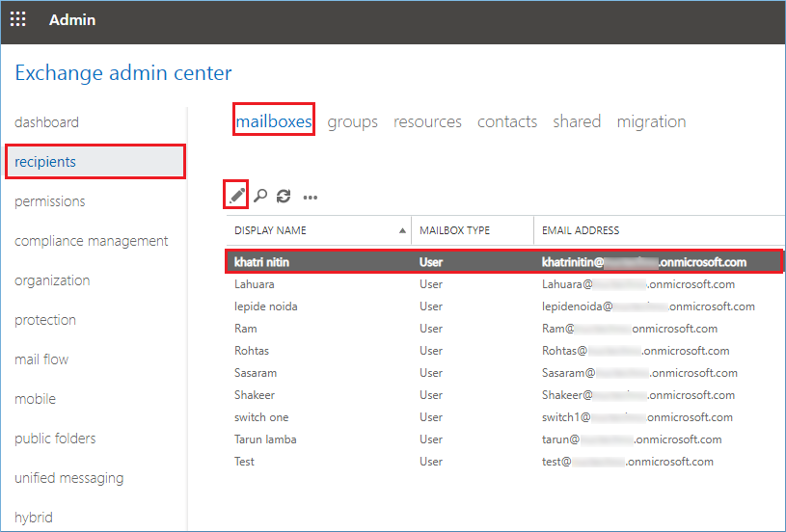The height and width of the screenshot is (532, 786).
Task: Click the Admin title link
Action: [x=72, y=19]
